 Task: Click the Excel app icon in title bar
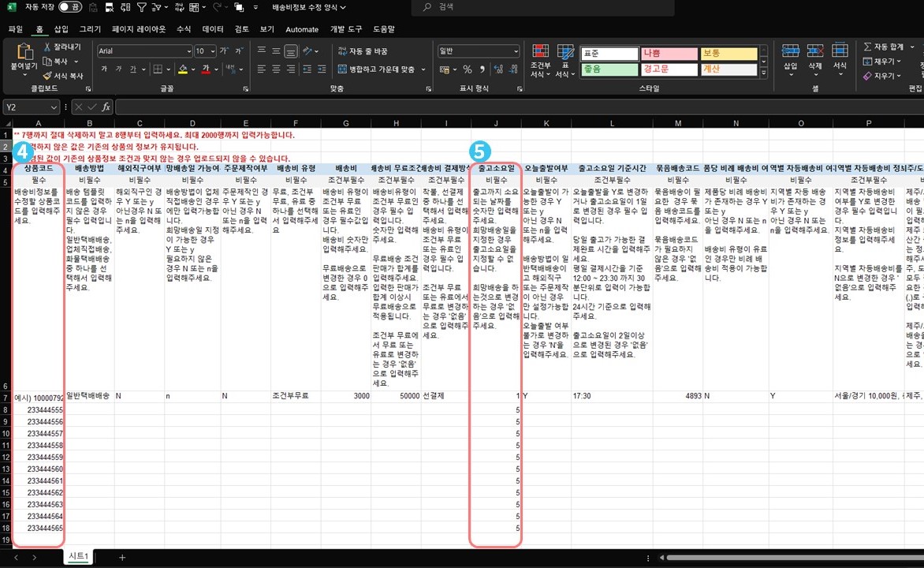pos(11,7)
